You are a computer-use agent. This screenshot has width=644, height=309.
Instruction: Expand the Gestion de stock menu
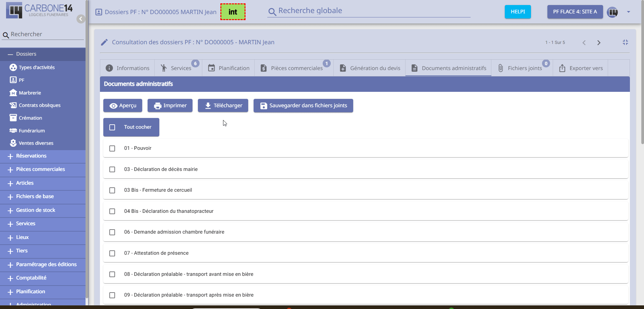[x=36, y=210]
